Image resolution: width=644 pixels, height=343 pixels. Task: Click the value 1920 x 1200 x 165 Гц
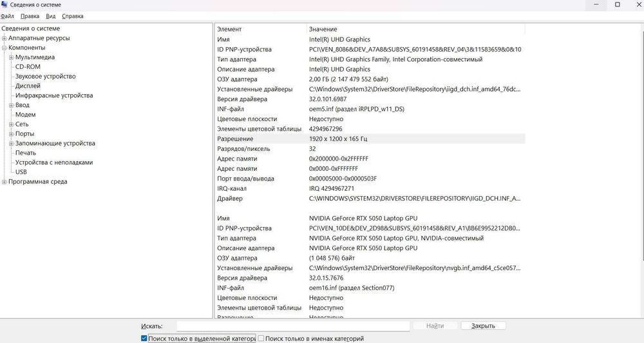click(338, 139)
